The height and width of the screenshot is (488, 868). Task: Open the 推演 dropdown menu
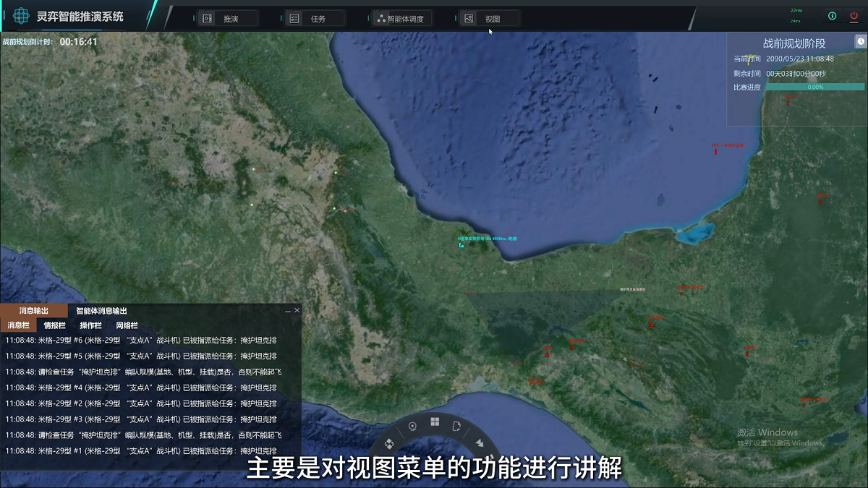pyautogui.click(x=228, y=19)
